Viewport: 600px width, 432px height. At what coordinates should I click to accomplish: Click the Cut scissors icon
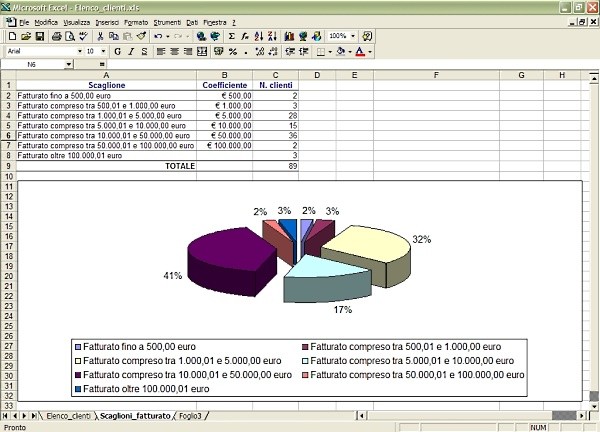[100, 36]
